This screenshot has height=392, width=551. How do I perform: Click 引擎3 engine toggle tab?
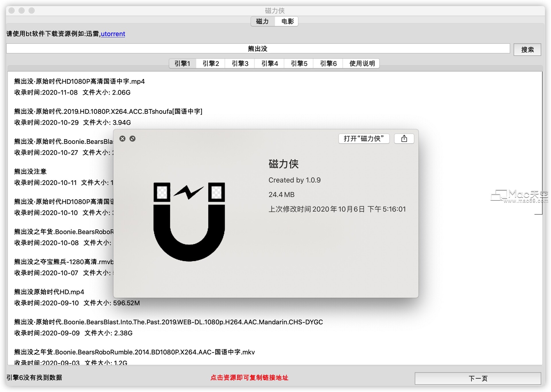(240, 63)
